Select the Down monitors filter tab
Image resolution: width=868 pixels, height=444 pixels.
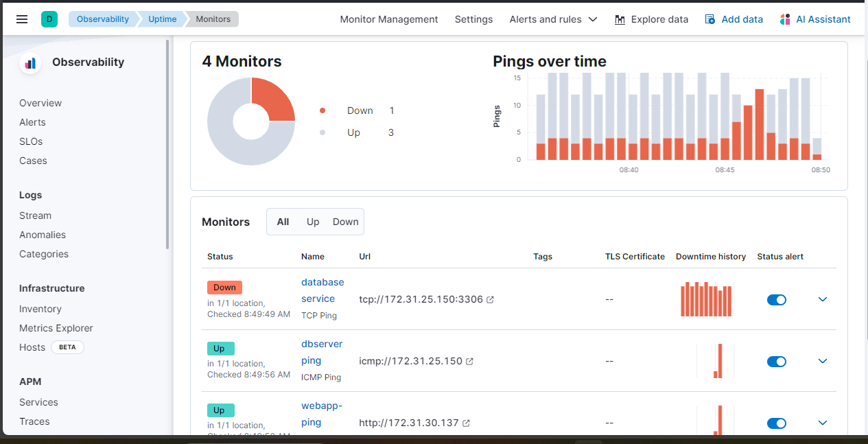(x=346, y=222)
